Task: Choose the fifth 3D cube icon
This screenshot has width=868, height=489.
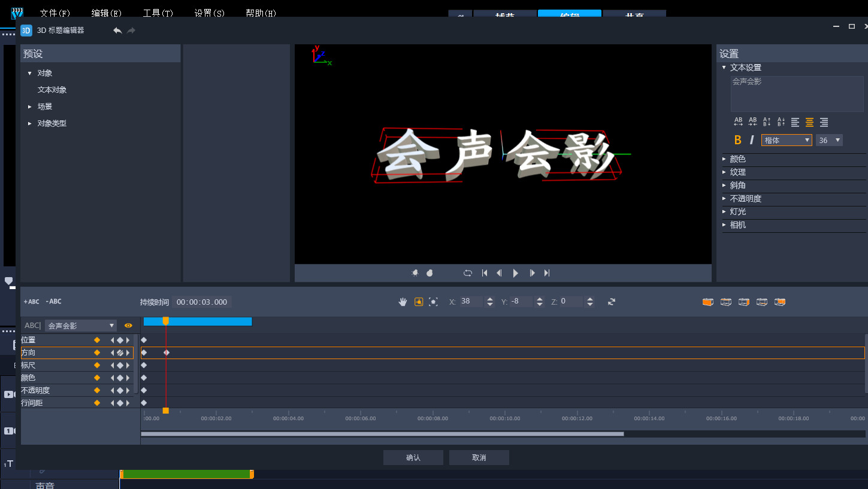Action: 780,302
